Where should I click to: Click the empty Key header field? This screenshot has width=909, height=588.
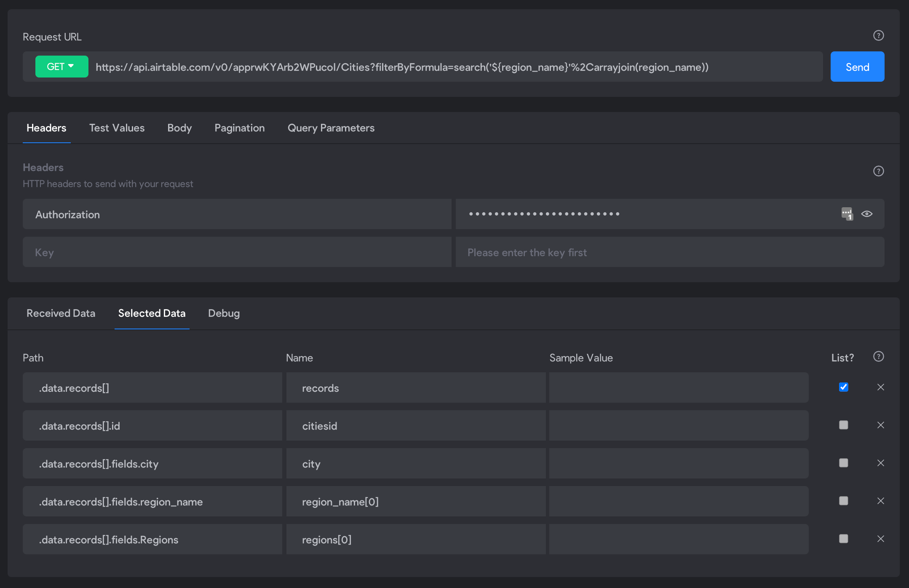(237, 252)
